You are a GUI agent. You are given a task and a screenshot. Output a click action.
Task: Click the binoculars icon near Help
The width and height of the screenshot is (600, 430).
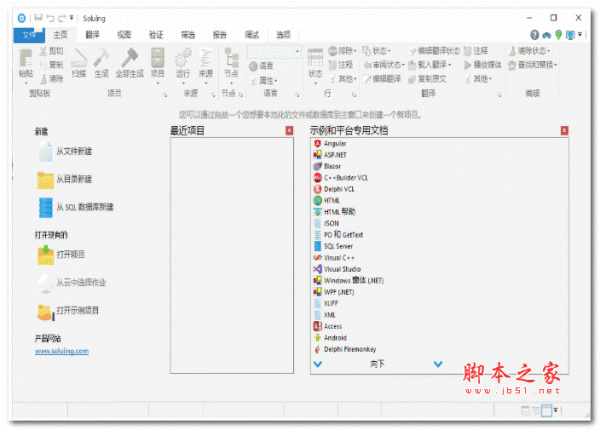coord(547,35)
